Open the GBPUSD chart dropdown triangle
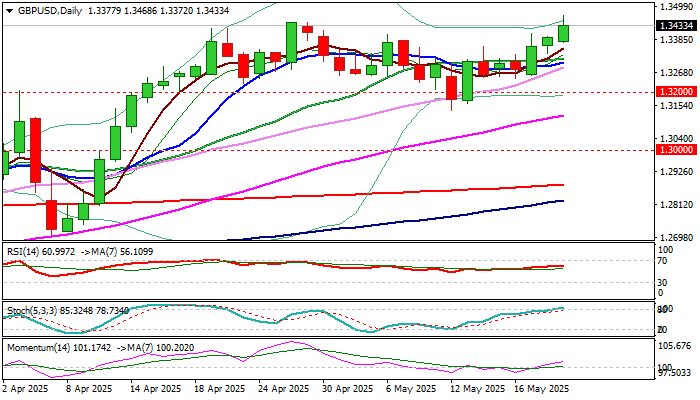The height and width of the screenshot is (400, 700). tap(9, 11)
